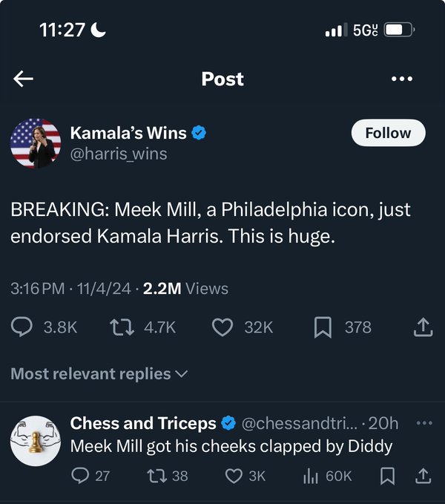Tap the reply icon on main post

tap(22, 327)
